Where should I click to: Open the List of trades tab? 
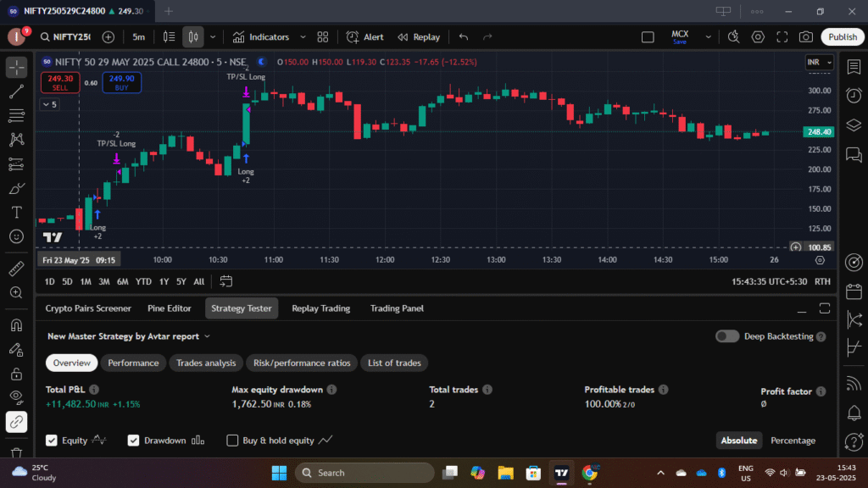pyautogui.click(x=395, y=363)
